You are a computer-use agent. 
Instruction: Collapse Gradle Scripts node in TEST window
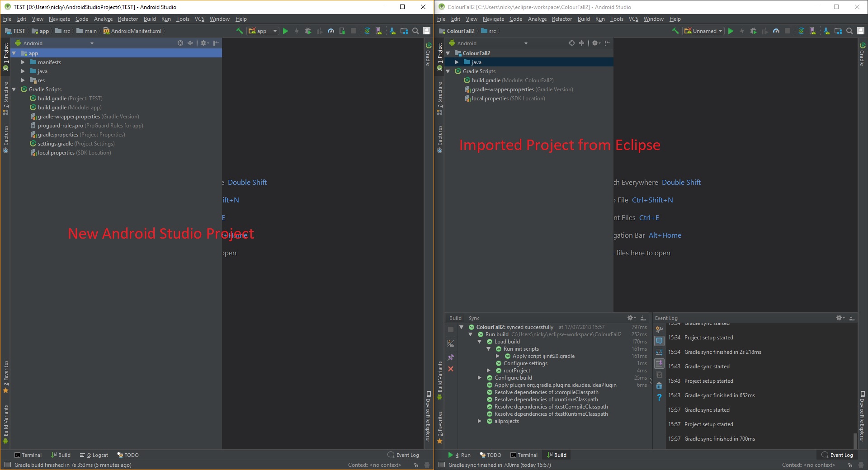pos(14,89)
